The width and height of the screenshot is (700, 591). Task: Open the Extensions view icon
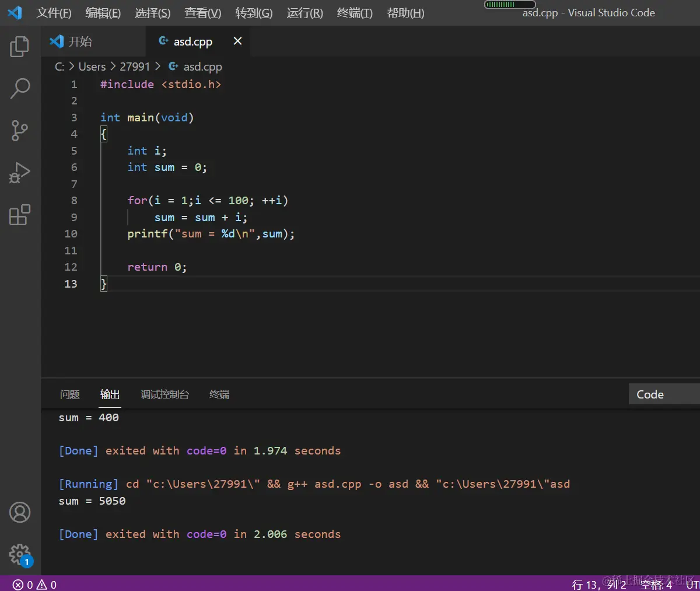[x=20, y=215]
